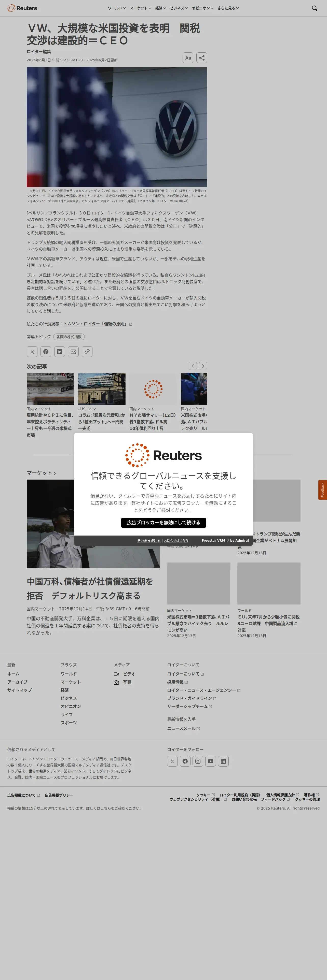Go to previous item in 次の記事 carousel

[193, 366]
